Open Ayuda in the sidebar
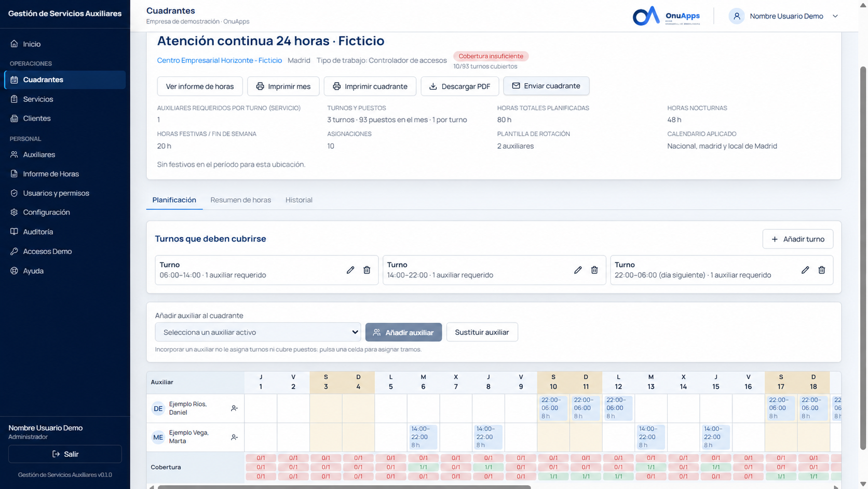 [x=65, y=271]
